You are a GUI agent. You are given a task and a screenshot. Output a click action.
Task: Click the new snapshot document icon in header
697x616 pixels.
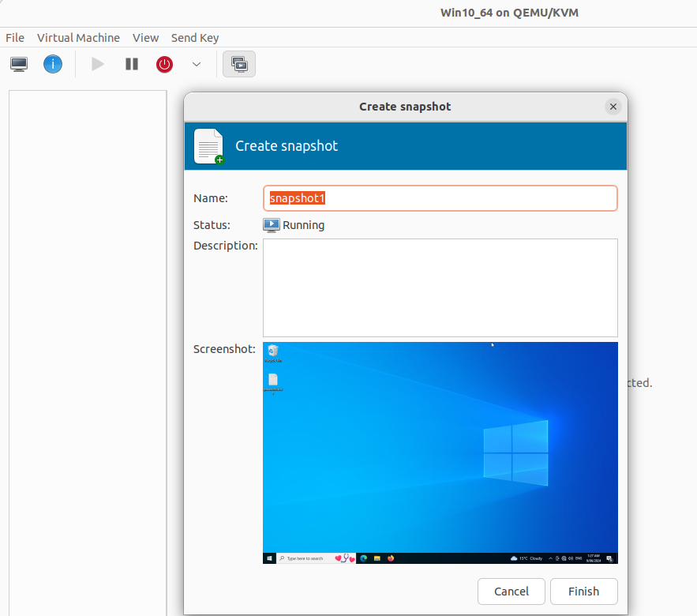tap(209, 146)
